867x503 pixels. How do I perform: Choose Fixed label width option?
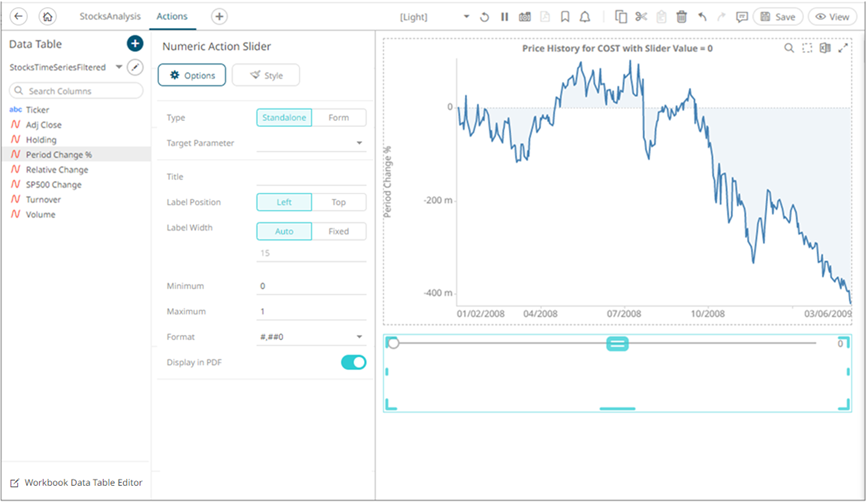tap(339, 232)
